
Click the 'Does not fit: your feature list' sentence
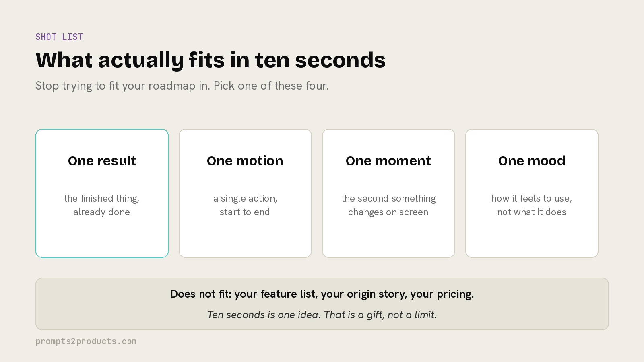tap(322, 294)
